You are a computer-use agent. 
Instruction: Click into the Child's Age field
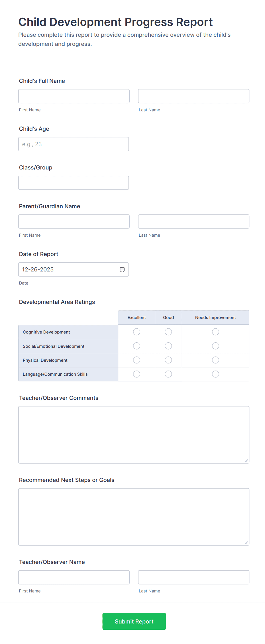[x=74, y=144]
